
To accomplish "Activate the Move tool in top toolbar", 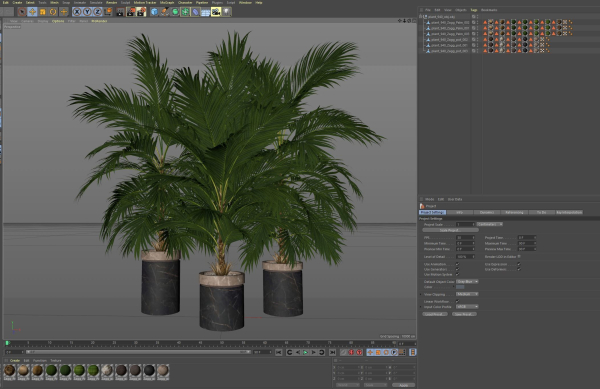I will tap(33, 12).
